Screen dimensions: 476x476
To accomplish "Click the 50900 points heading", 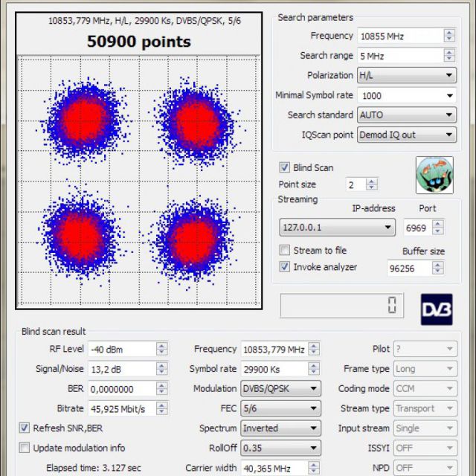I will tap(139, 42).
